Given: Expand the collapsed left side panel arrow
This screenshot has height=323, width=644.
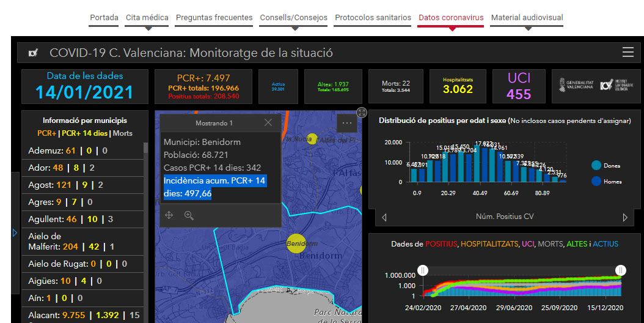Looking at the screenshot, I should coord(15,232).
